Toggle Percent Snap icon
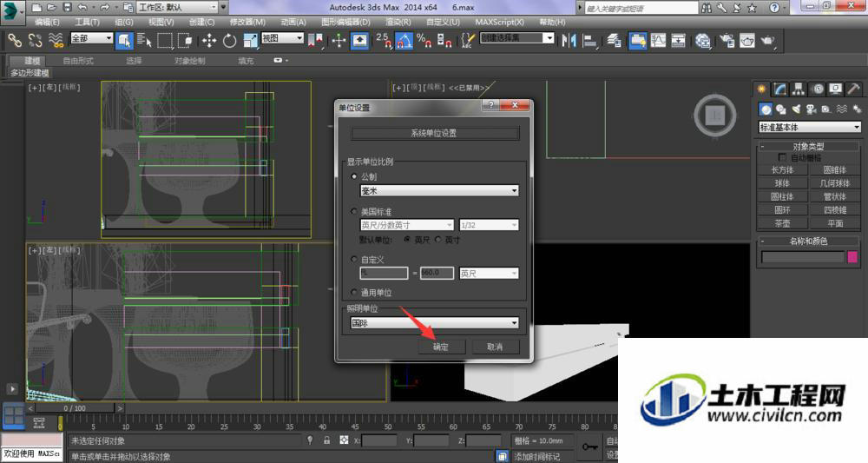 click(x=424, y=41)
